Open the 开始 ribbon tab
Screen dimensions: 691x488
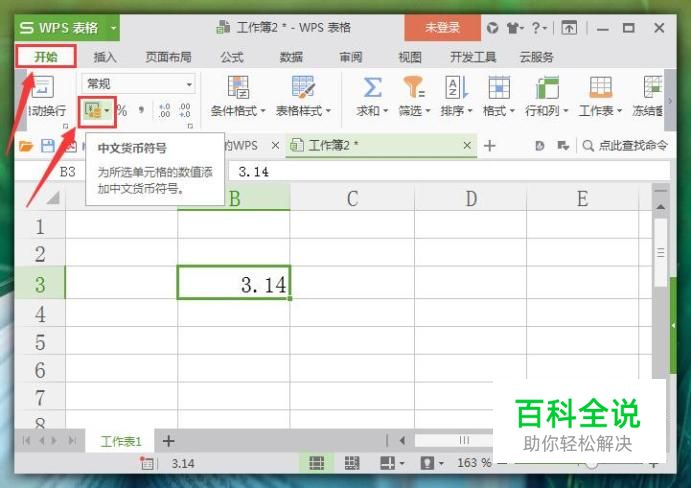46,56
